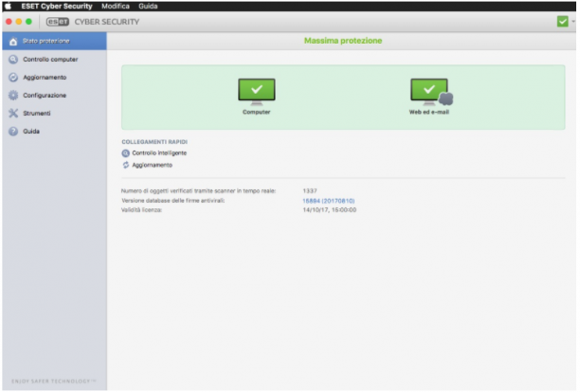Click the Controllo intelligente scan icon
This screenshot has width=580, height=392.
[126, 153]
